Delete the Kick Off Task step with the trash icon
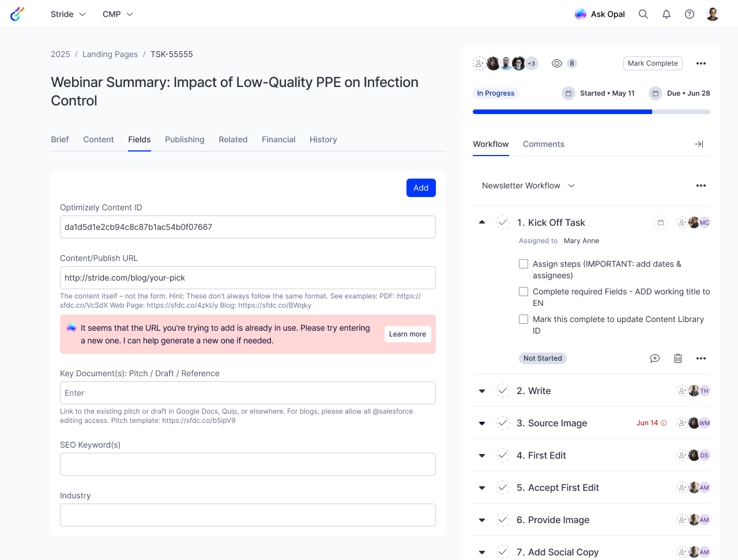Screen dimensions: 738x560 coord(678,358)
